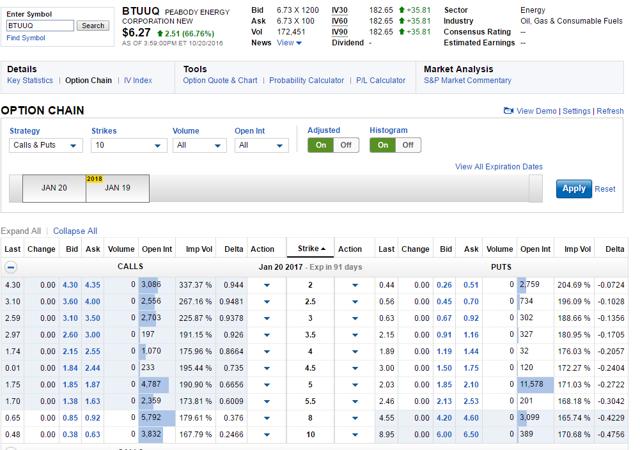Click puts ask 4.60 for strike 8
The width and height of the screenshot is (640, 450).
[x=471, y=418]
